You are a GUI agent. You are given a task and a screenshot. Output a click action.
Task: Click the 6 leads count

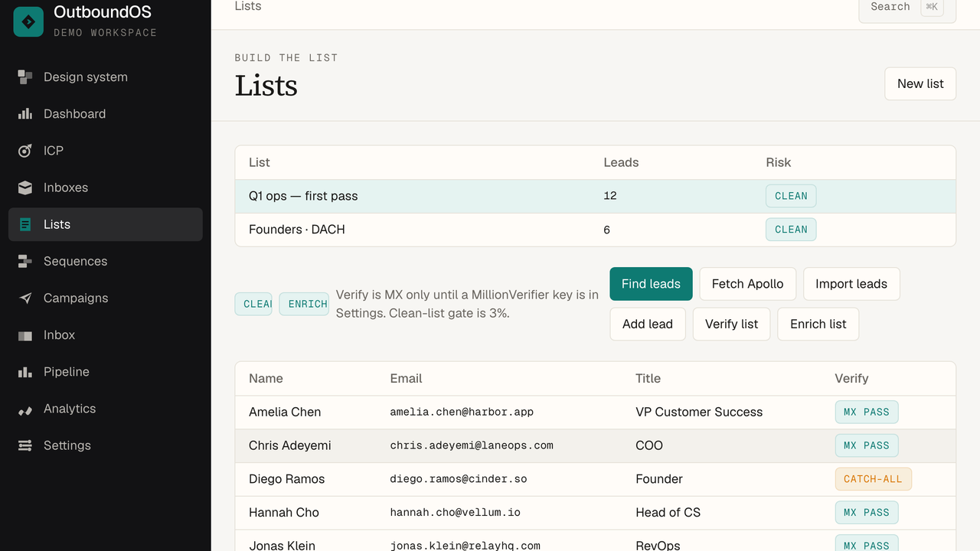(607, 230)
